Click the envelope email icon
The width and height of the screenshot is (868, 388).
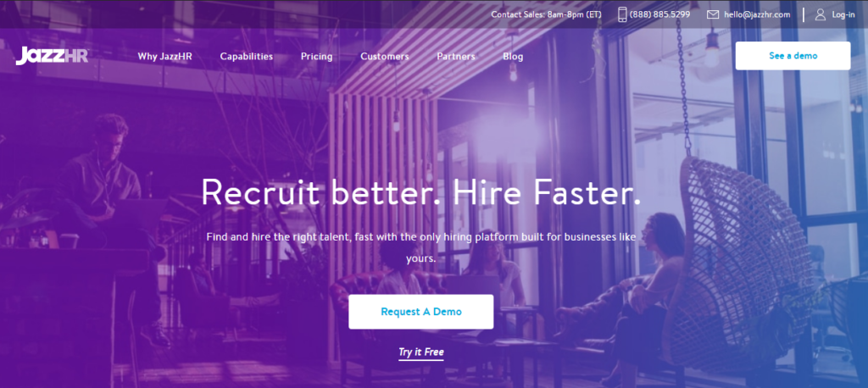coord(712,14)
